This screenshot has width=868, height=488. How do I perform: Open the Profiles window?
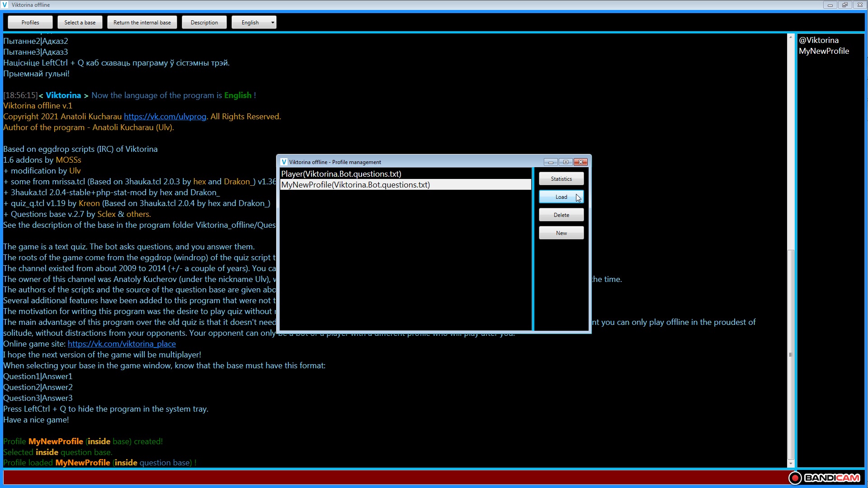(x=30, y=23)
